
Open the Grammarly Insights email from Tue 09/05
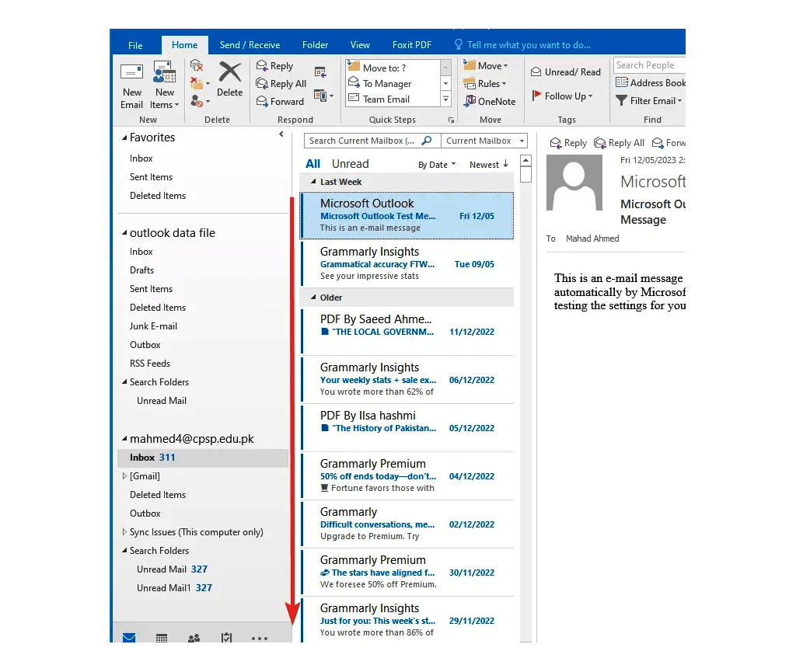click(x=407, y=263)
